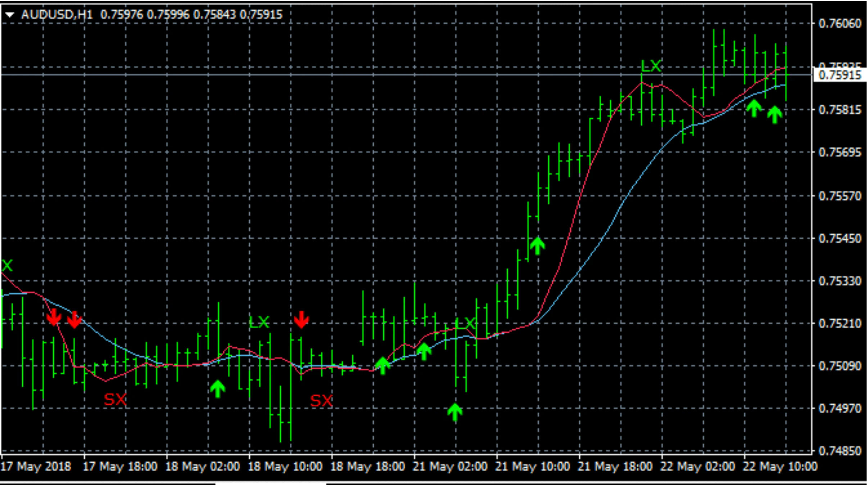Viewport: 868px width, 487px height.
Task: Click the leftmost red down arrow signal
Action: coord(54,317)
